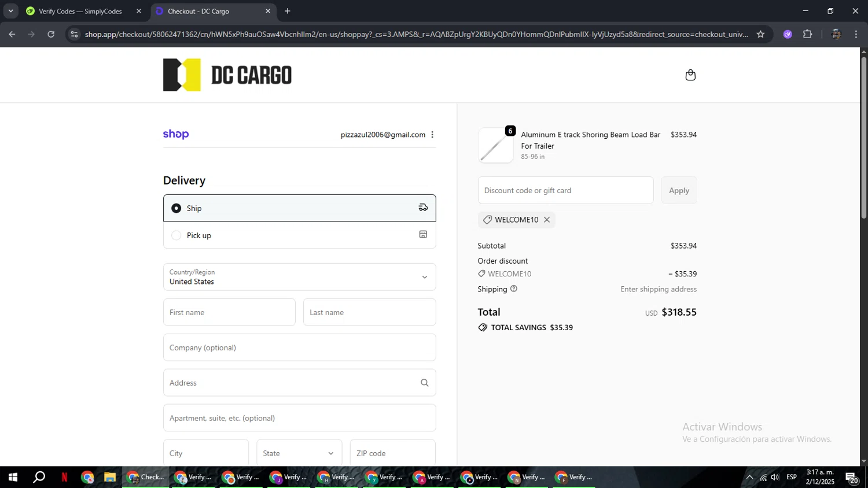Open the notification center icon

[852, 478]
